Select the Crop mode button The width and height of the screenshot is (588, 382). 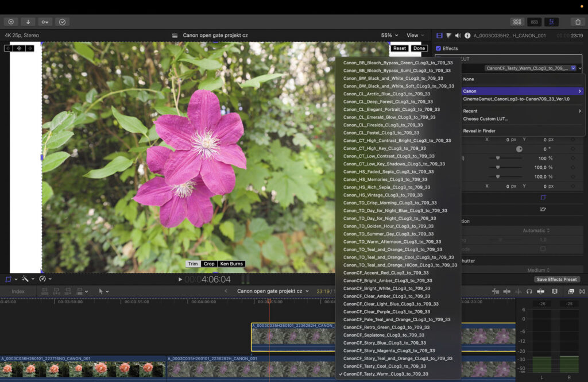click(209, 264)
